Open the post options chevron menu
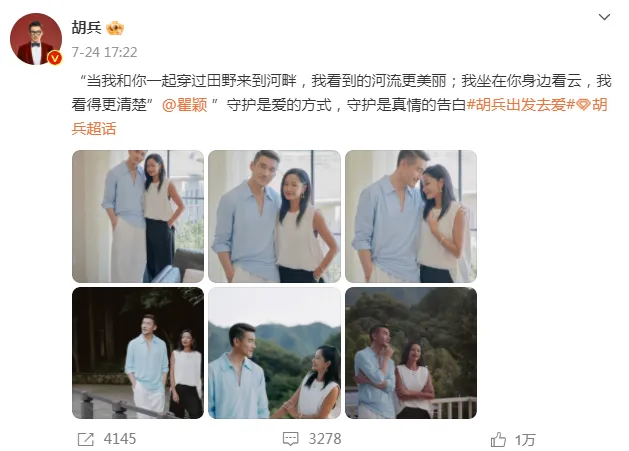Image resolution: width=629 pixels, height=451 pixels. 604,17
